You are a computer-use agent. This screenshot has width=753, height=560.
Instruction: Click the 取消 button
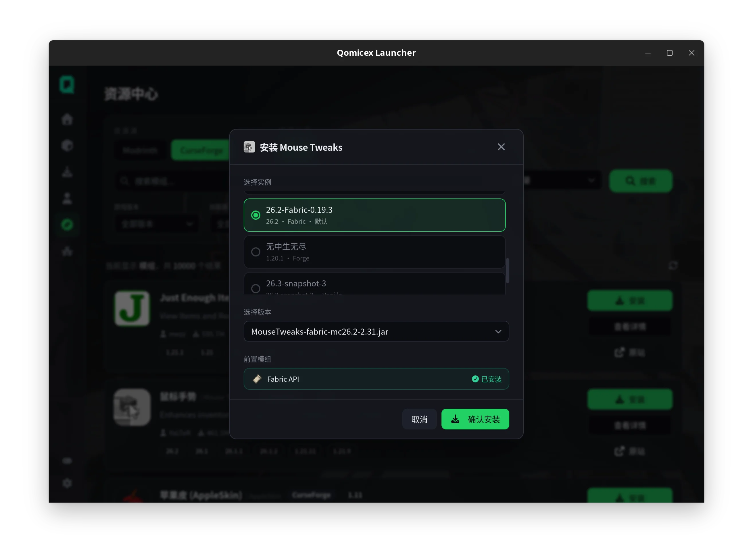coord(419,419)
